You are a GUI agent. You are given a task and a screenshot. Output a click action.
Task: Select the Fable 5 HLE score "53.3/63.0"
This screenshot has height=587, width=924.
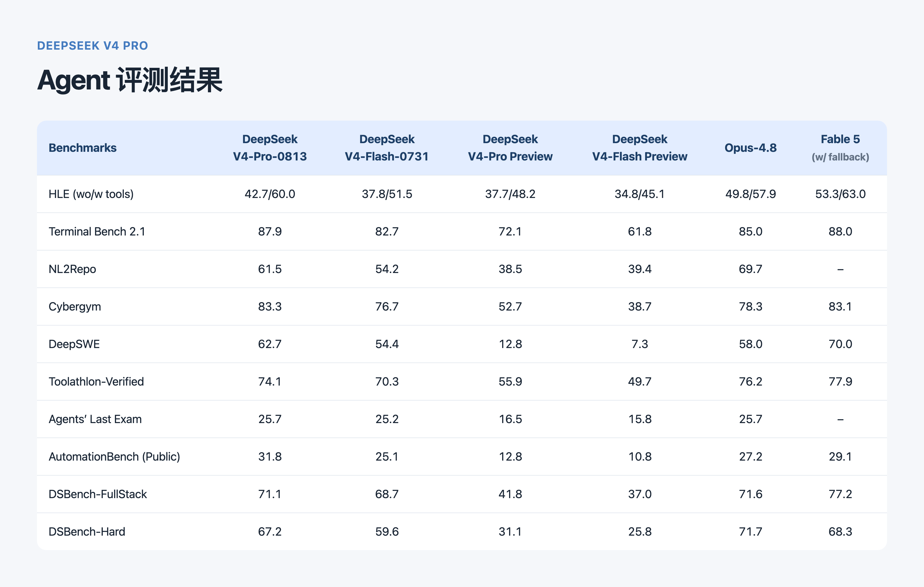[840, 194]
